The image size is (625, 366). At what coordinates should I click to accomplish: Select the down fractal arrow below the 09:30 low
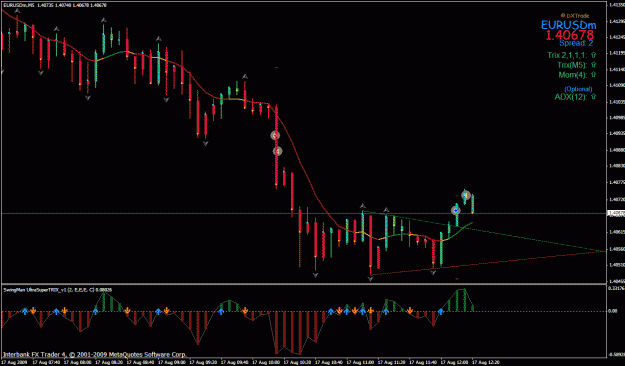[205, 144]
